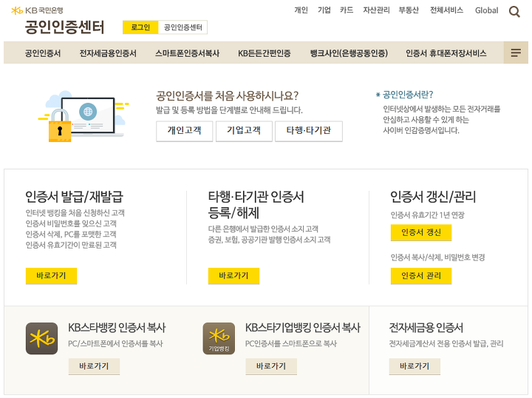This screenshot has width=532, height=398.
Task: Click the text 증권, 보험, 공공기관 발행 인증서 소지 고객
Action: (x=269, y=240)
